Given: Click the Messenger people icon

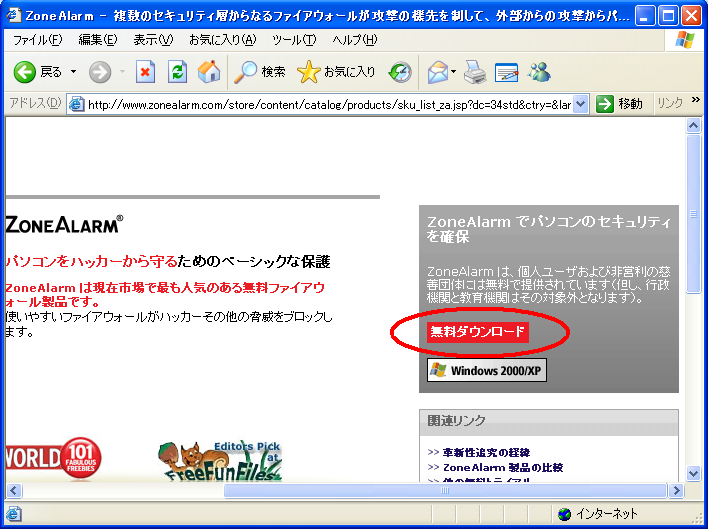Looking at the screenshot, I should 539,72.
